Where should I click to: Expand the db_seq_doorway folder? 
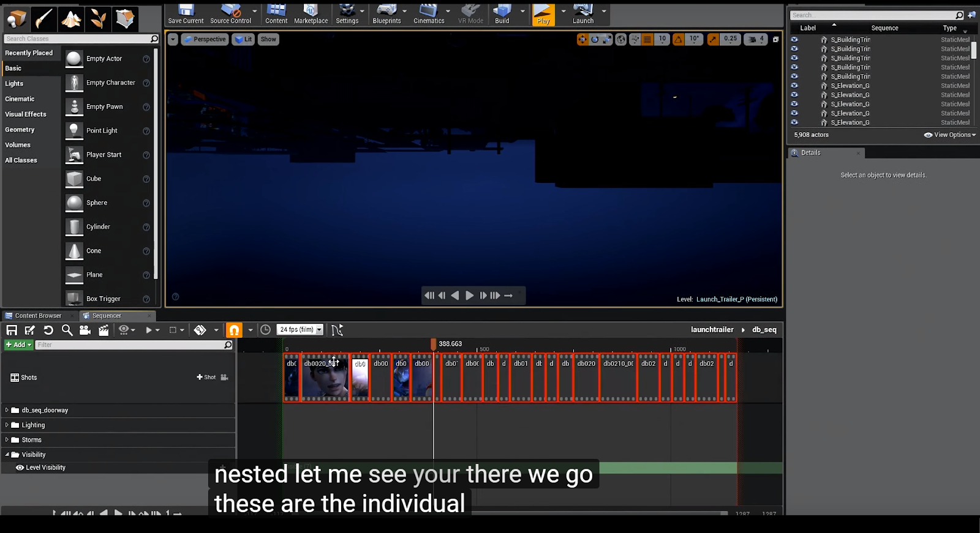pyautogui.click(x=7, y=410)
